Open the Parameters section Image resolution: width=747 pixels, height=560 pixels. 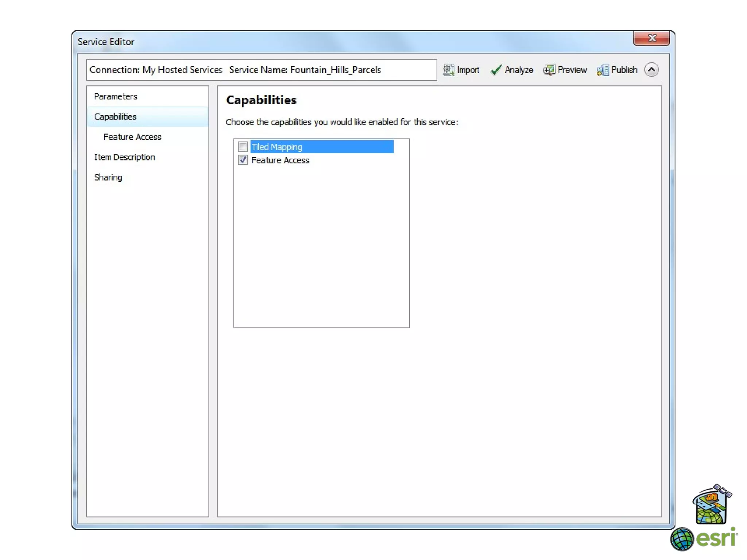(x=115, y=96)
